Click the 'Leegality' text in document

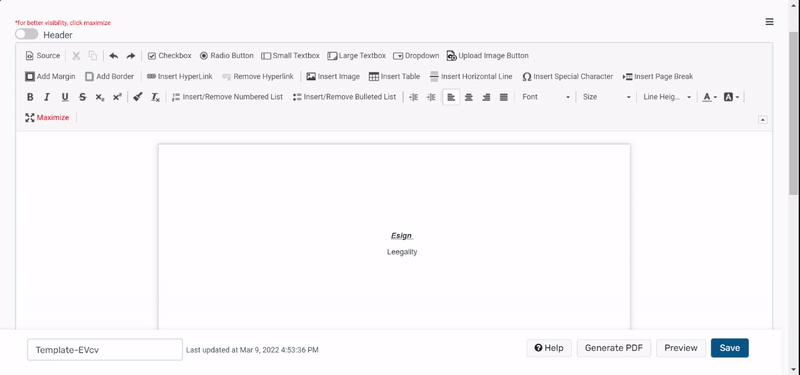[x=402, y=252]
